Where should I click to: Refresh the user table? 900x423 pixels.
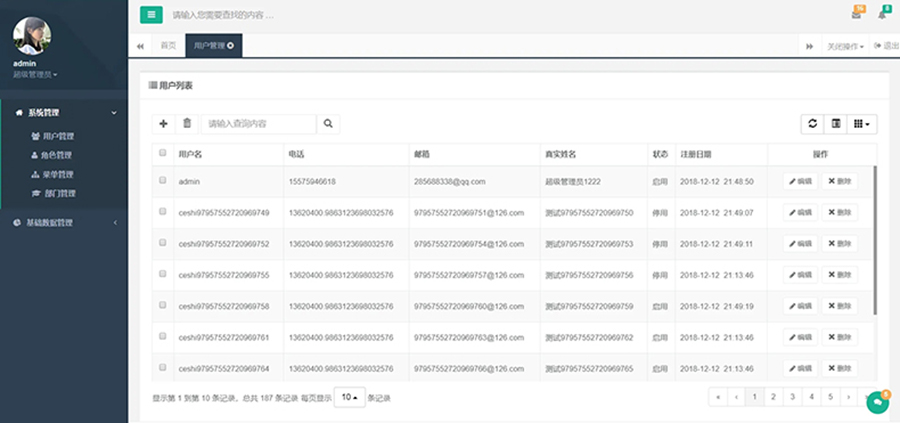click(813, 124)
